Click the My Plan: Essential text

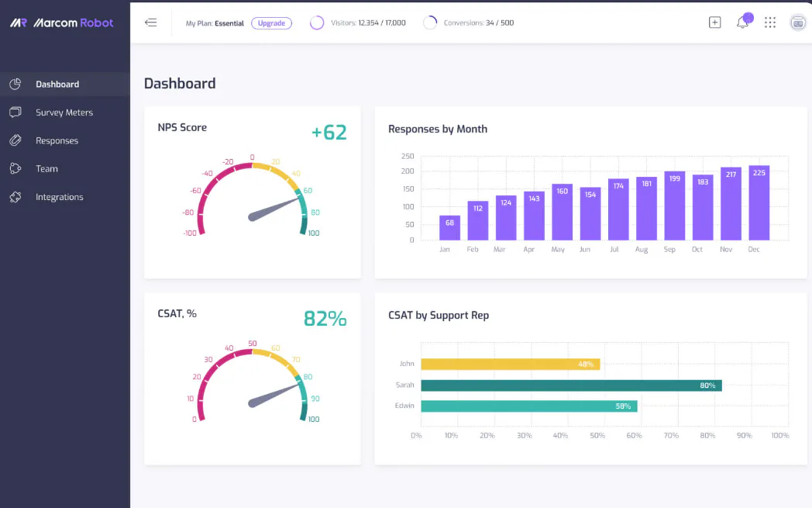[215, 23]
